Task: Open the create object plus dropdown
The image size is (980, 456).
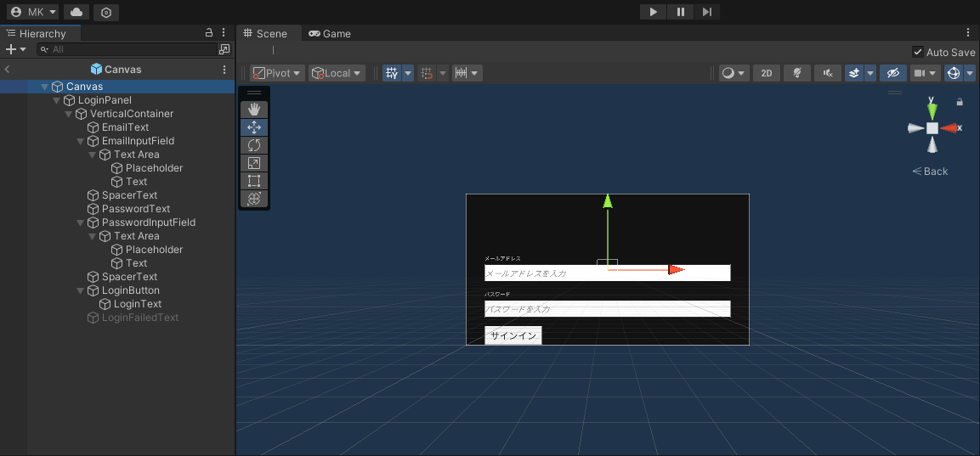Action: pyautogui.click(x=15, y=49)
